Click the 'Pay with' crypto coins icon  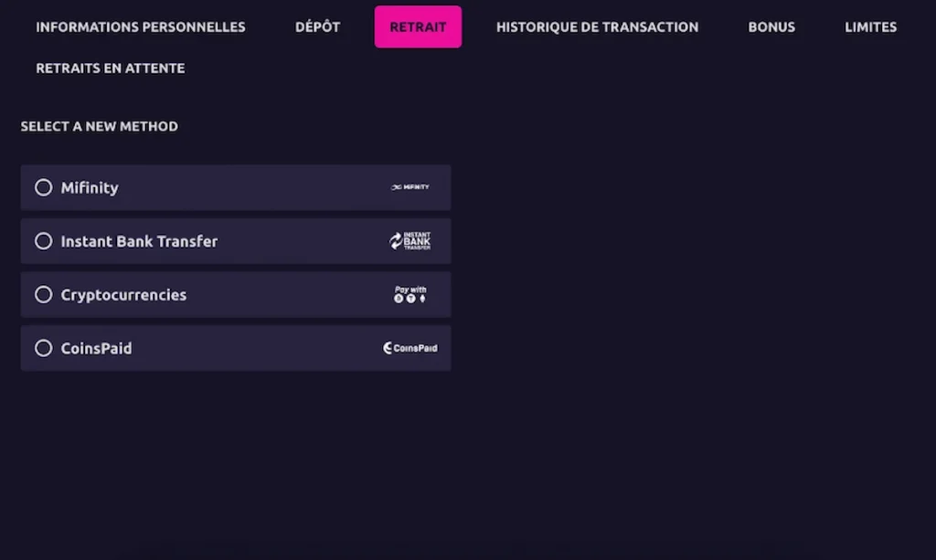pyautogui.click(x=409, y=294)
